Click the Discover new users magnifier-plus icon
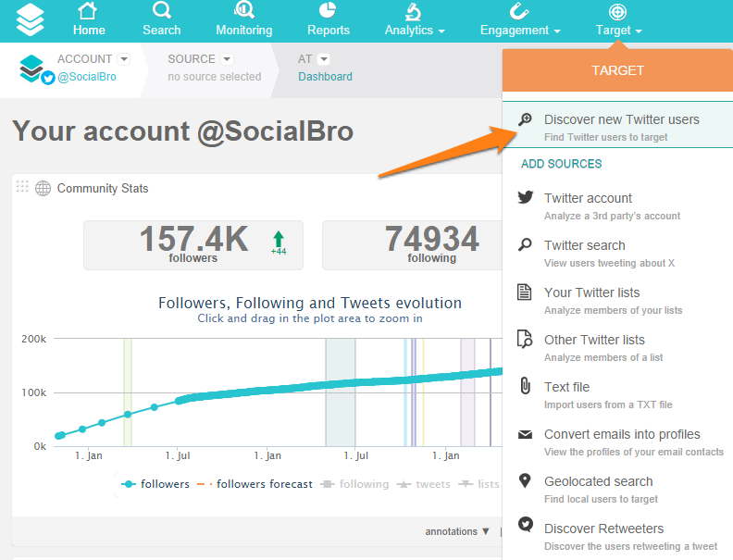The height and width of the screenshot is (560, 733). click(525, 119)
